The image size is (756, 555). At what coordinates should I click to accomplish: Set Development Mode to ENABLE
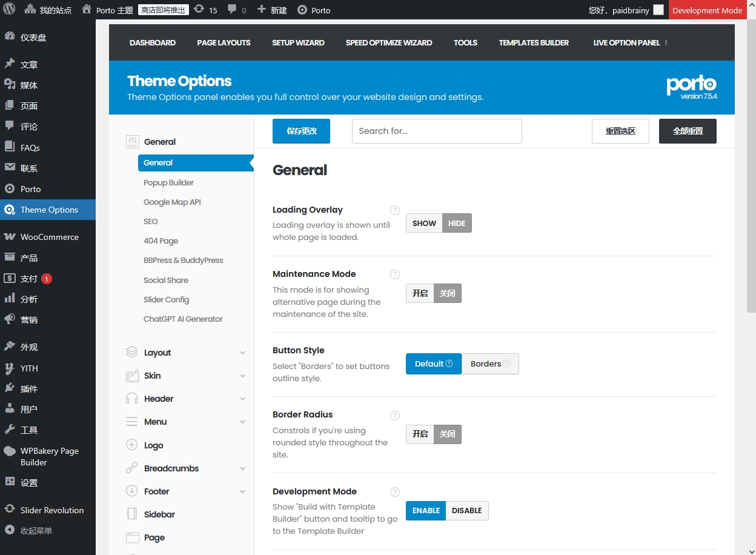tap(426, 511)
